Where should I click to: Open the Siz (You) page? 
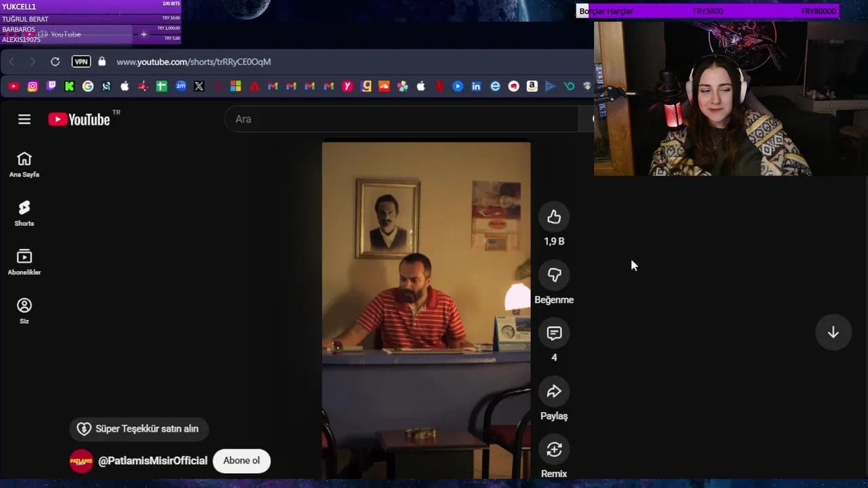(x=24, y=311)
